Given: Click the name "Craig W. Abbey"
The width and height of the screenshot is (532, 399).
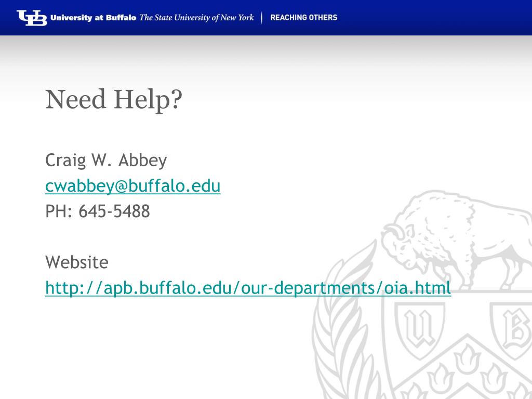Looking at the screenshot, I should click(106, 160).
